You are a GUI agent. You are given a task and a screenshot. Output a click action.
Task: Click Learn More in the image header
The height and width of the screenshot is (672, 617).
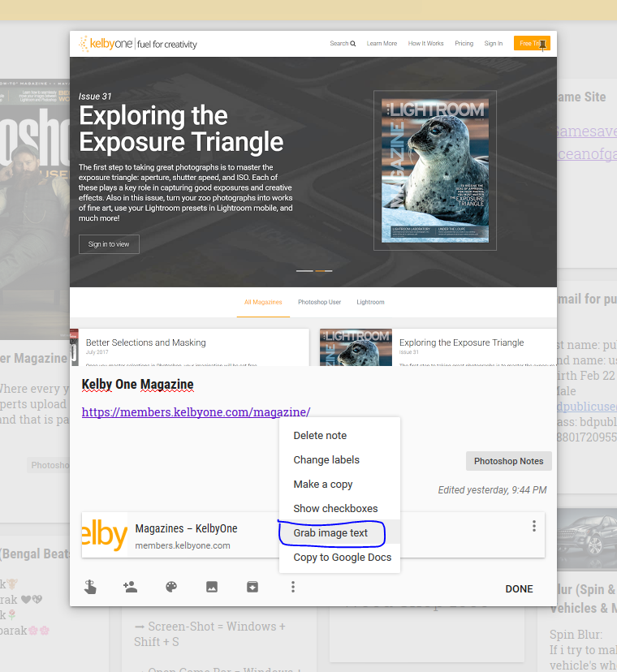pos(382,44)
